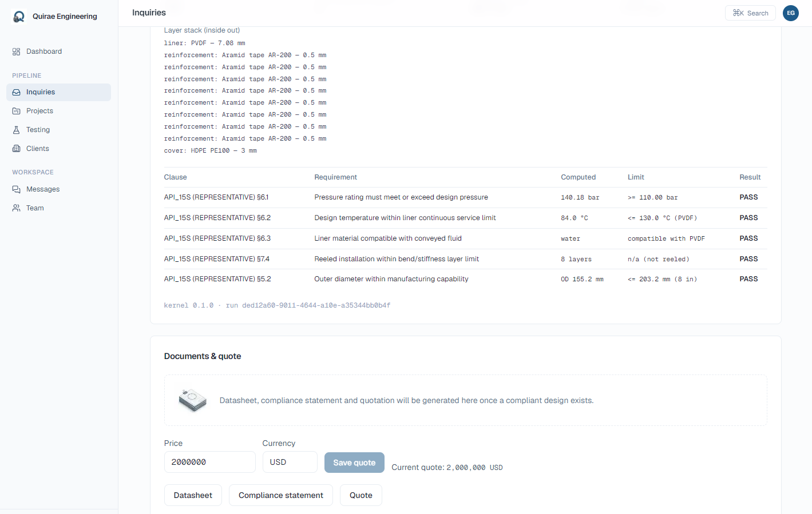This screenshot has height=514, width=812.
Task: Click the EG user avatar
Action: (791, 13)
